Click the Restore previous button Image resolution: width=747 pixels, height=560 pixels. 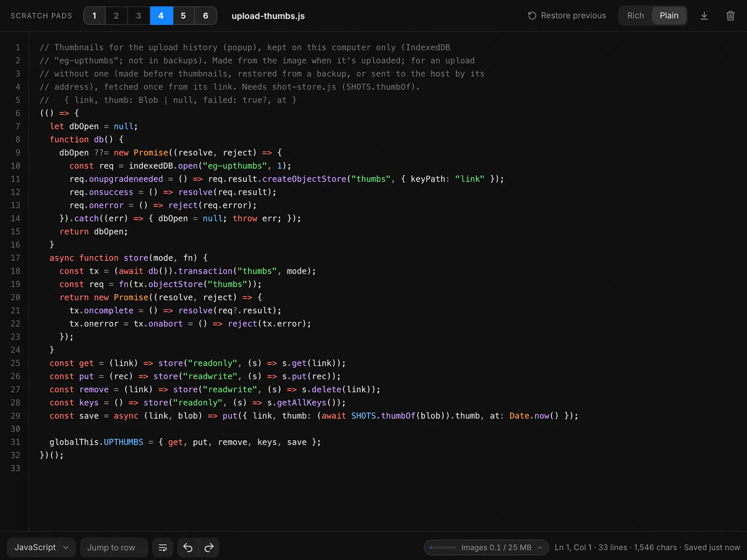point(567,16)
